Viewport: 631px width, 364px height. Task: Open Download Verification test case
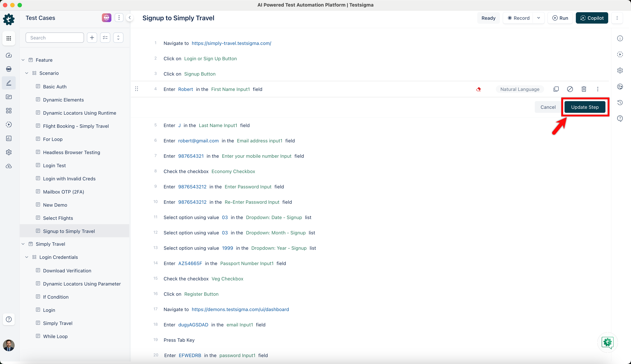(x=67, y=271)
